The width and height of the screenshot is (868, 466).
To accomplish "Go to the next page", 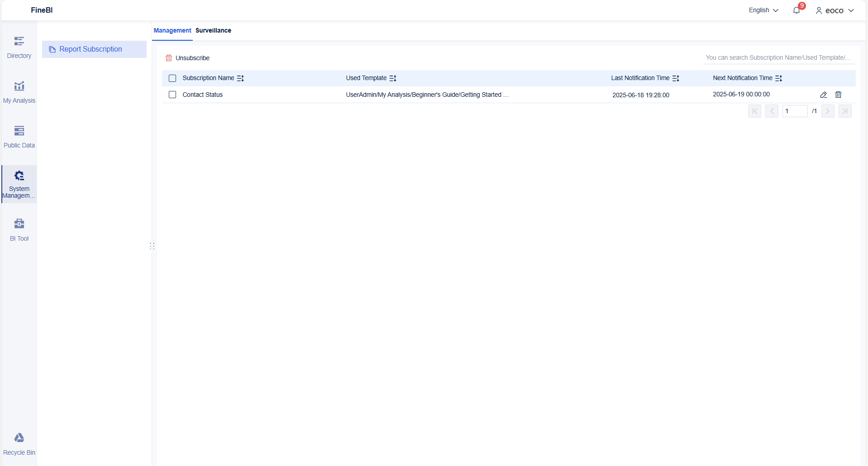I will tap(828, 111).
